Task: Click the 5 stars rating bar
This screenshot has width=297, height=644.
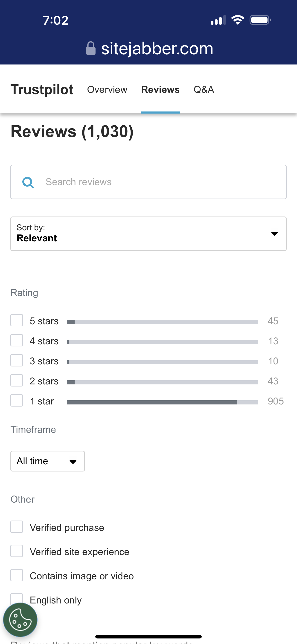Action: pyautogui.click(x=163, y=322)
